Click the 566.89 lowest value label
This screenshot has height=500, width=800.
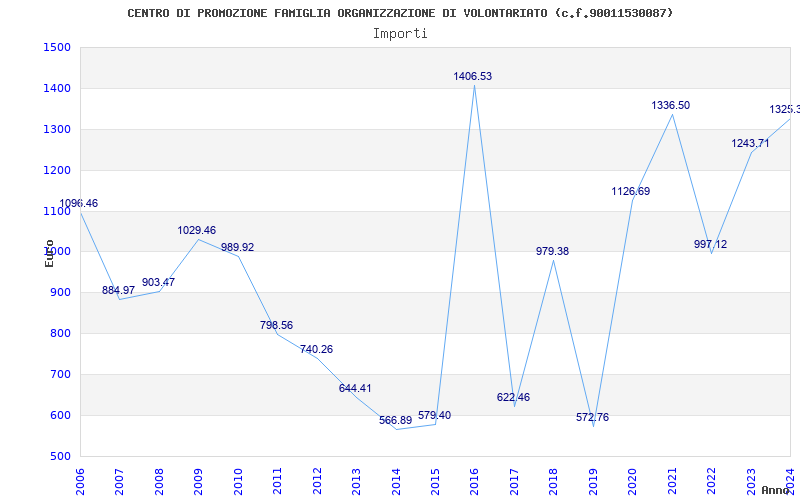tap(395, 420)
